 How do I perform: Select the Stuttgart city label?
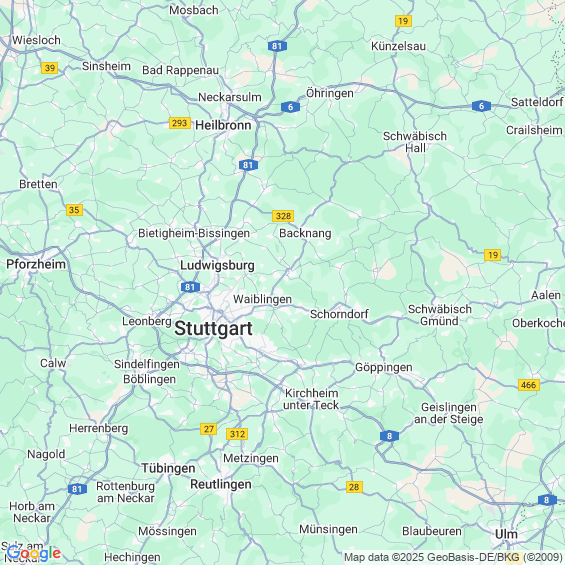(x=213, y=329)
